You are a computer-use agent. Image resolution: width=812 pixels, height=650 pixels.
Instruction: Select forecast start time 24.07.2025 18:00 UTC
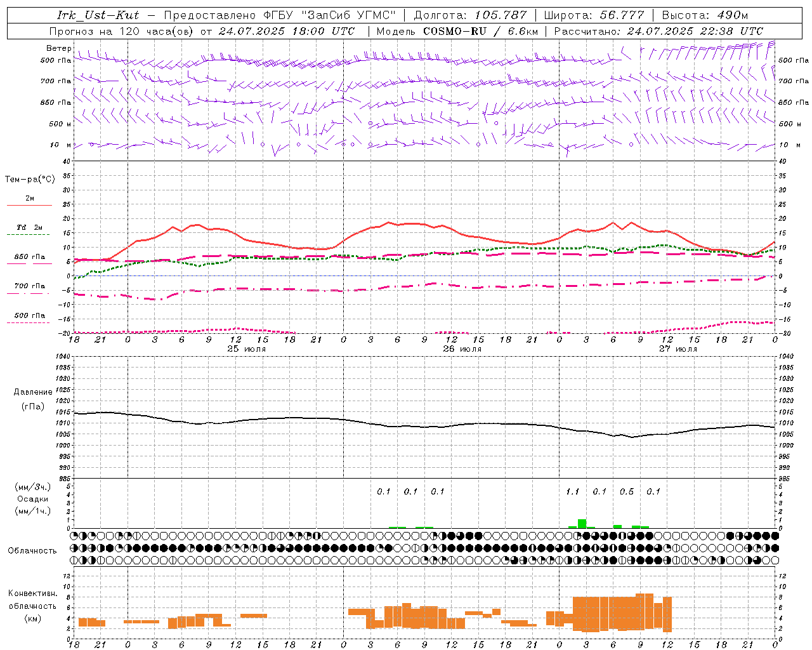point(287,31)
